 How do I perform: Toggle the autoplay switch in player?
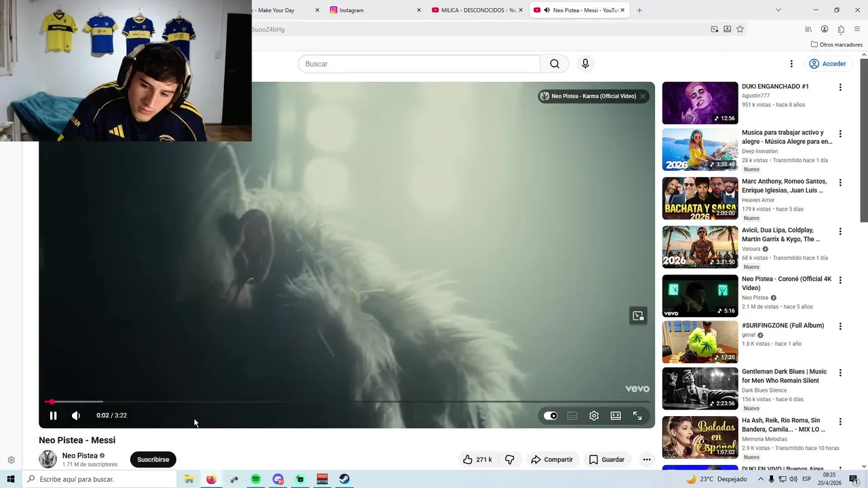coord(551,415)
